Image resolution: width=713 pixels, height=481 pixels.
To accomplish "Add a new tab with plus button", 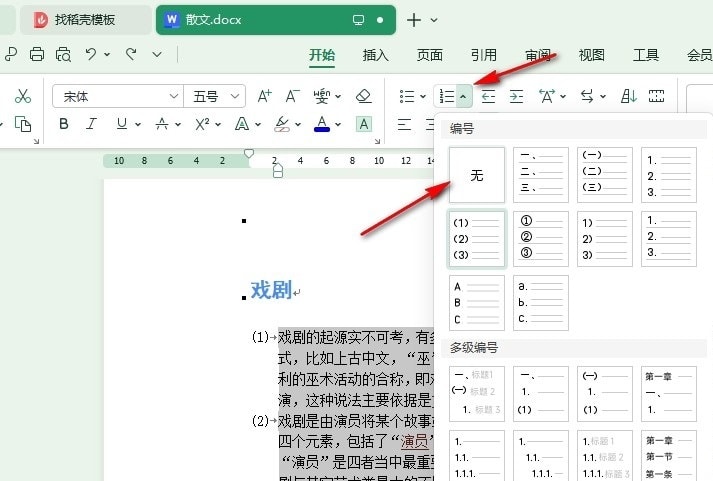I will pyautogui.click(x=414, y=20).
